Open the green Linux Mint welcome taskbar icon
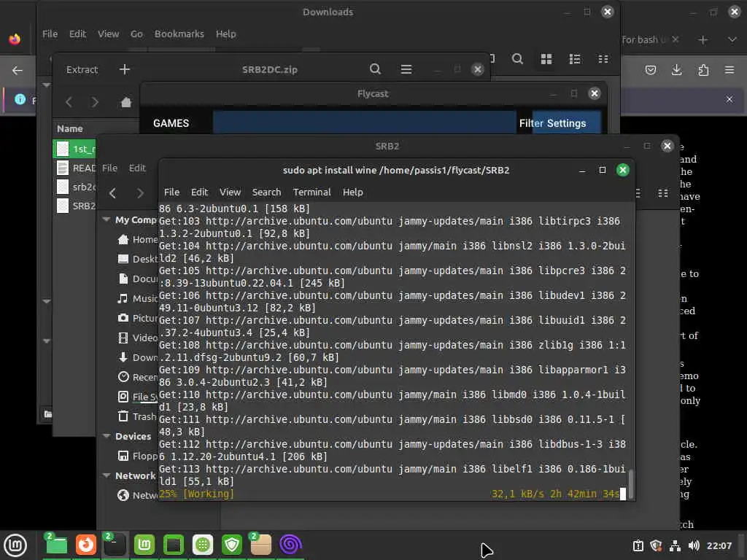747x560 pixels. pyautogui.click(x=144, y=545)
